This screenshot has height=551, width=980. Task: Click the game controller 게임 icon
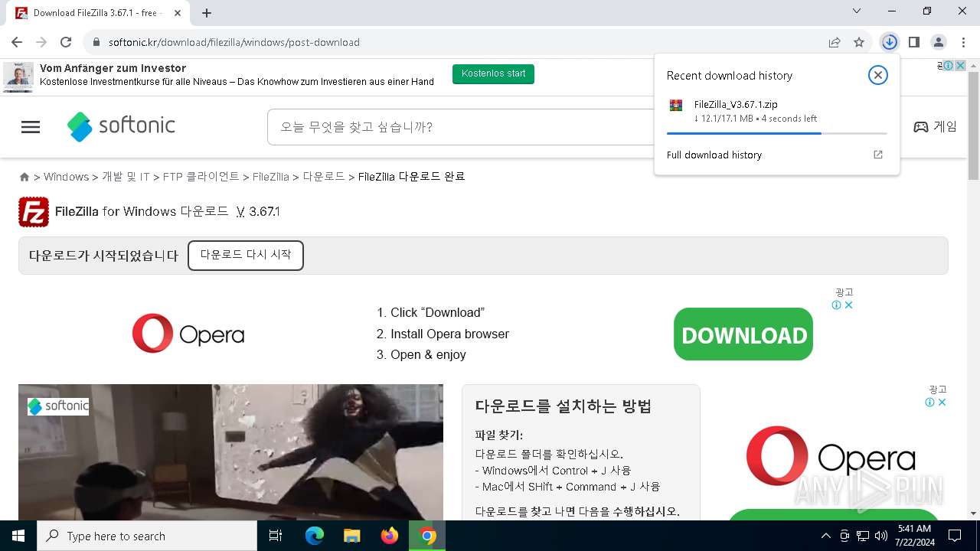click(x=921, y=127)
